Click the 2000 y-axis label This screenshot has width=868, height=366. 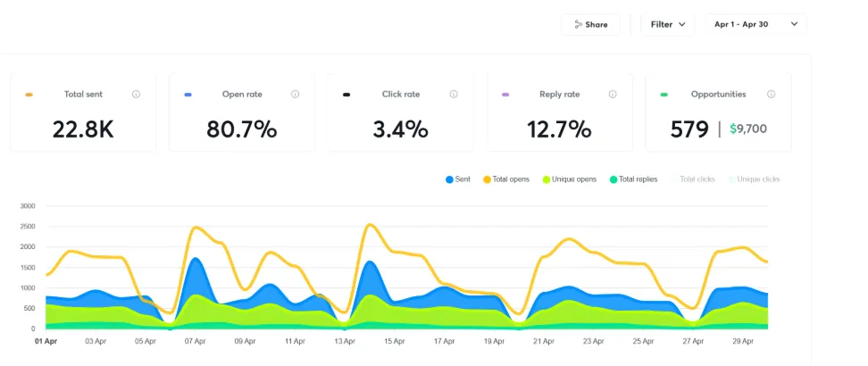(28, 247)
